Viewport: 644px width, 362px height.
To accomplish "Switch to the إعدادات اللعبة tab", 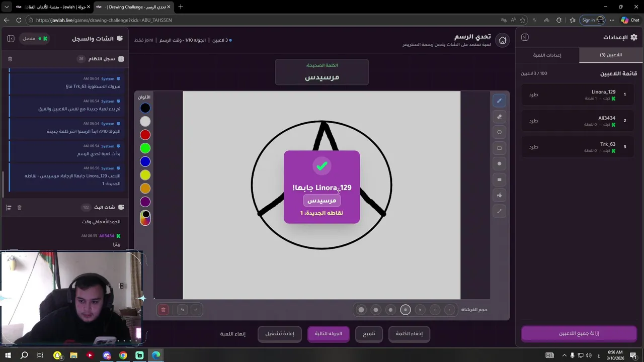I will click(547, 55).
